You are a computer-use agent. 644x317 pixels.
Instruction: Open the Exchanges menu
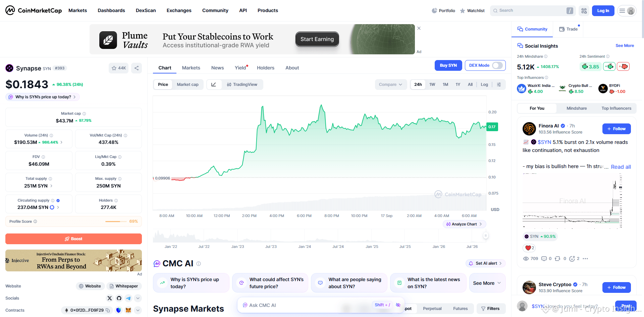pyautogui.click(x=179, y=10)
